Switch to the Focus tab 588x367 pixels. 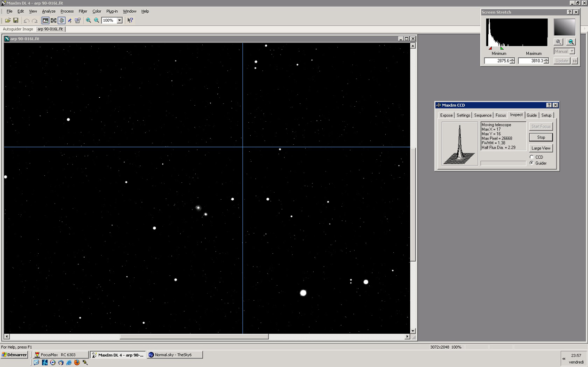tap(501, 115)
